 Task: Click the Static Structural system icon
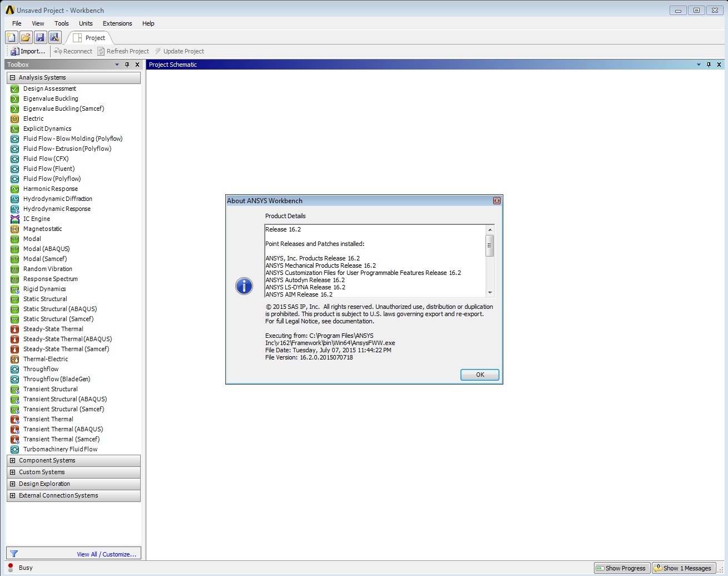pyautogui.click(x=15, y=299)
